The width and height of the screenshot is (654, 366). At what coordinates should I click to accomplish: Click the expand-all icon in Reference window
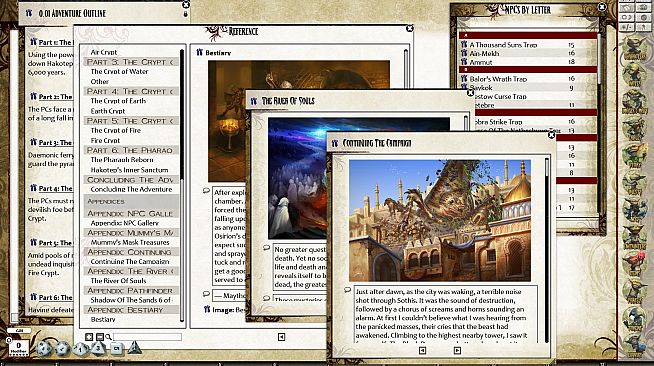89,336
